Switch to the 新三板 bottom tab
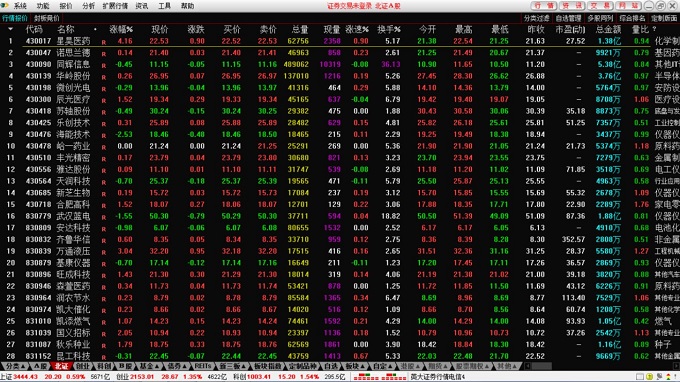The width and height of the screenshot is (680, 382). (x=232, y=366)
